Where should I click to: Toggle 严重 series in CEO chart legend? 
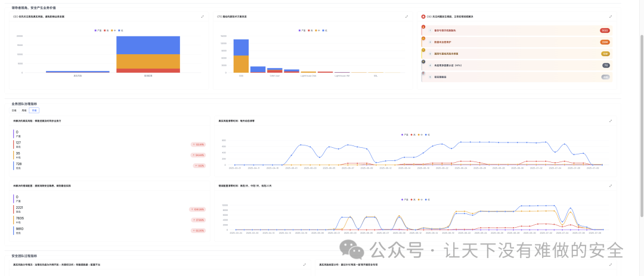tap(98, 30)
